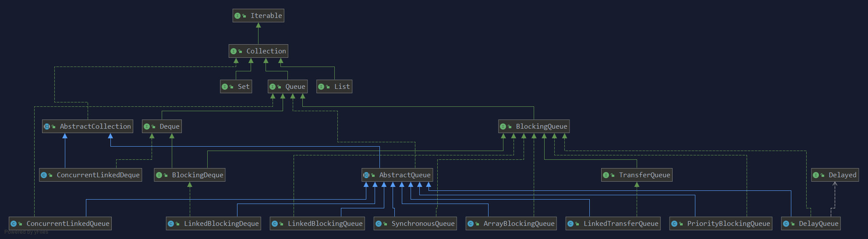Select the Collection node name
This screenshot has height=239, width=868.
(266, 51)
